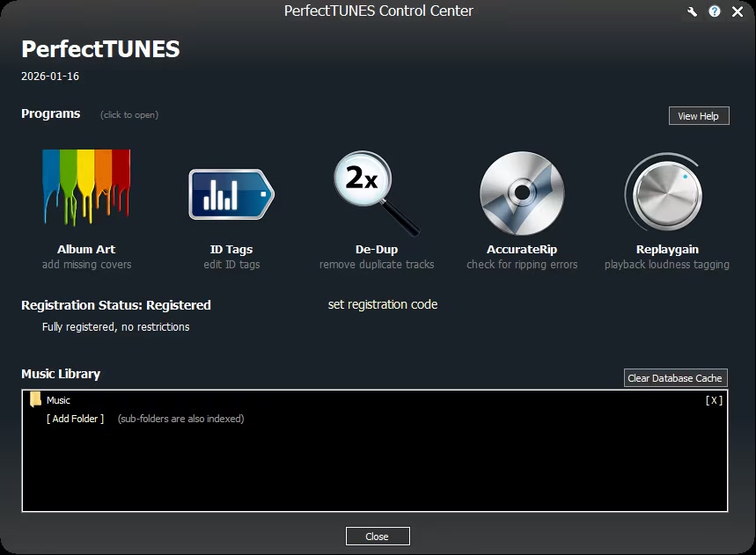756x555 pixels.
Task: Click the Album Art label text
Action: point(86,249)
